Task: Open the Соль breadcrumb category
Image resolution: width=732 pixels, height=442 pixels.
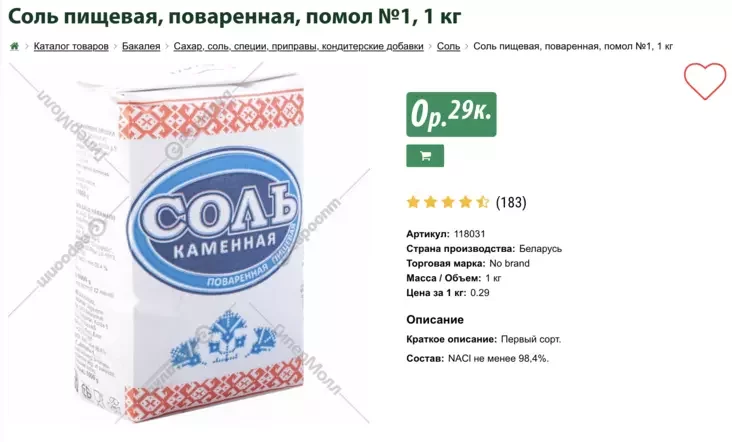Action: (448, 46)
